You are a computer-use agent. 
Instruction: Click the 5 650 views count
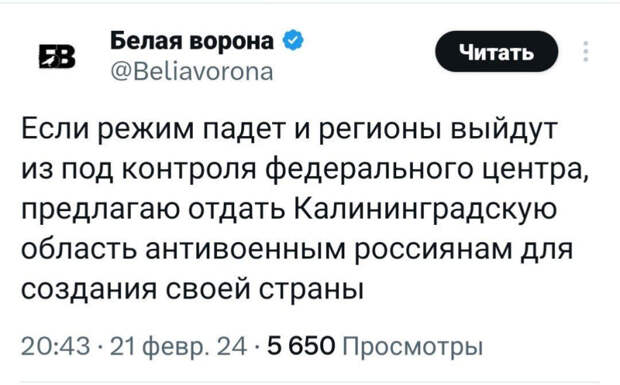tap(301, 346)
